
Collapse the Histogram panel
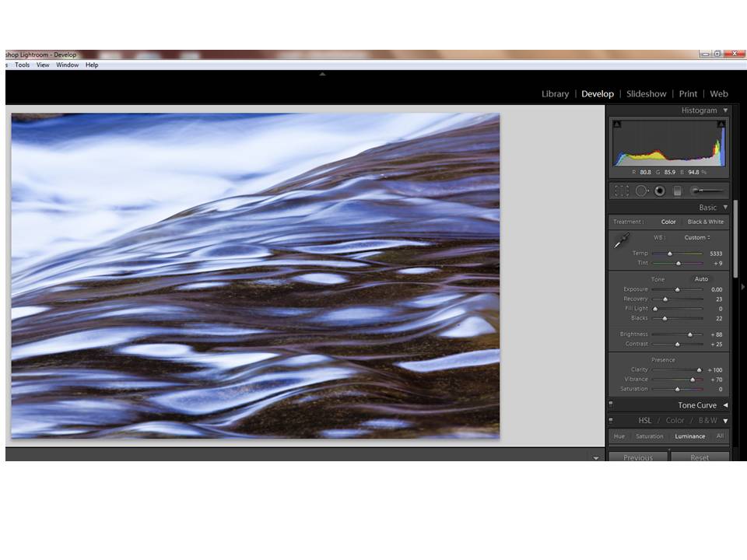coord(725,110)
